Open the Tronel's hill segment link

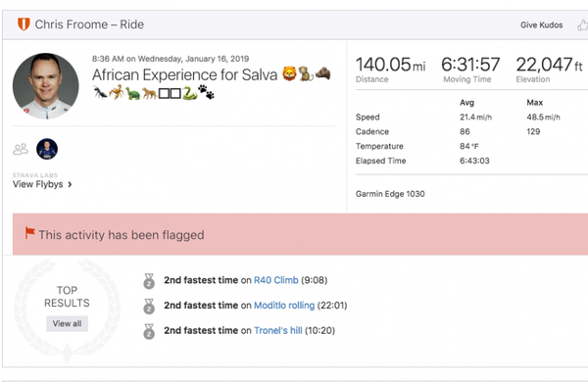coord(278,330)
